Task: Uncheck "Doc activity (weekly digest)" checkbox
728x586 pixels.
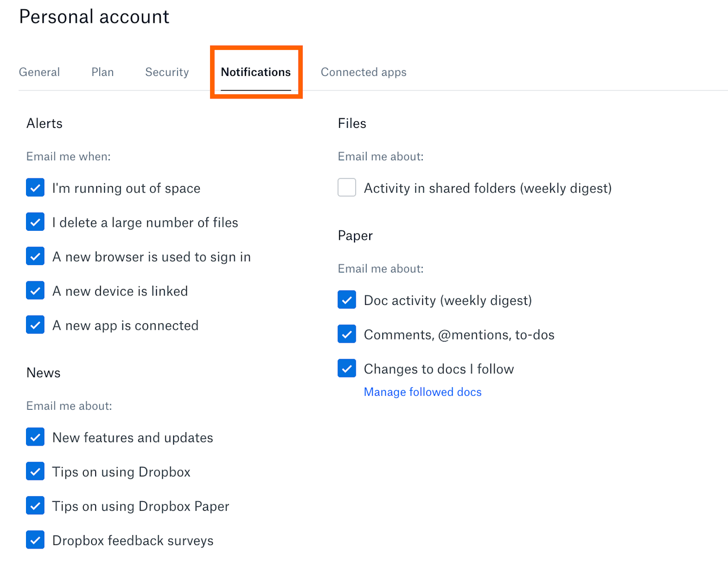Action: [x=347, y=299]
